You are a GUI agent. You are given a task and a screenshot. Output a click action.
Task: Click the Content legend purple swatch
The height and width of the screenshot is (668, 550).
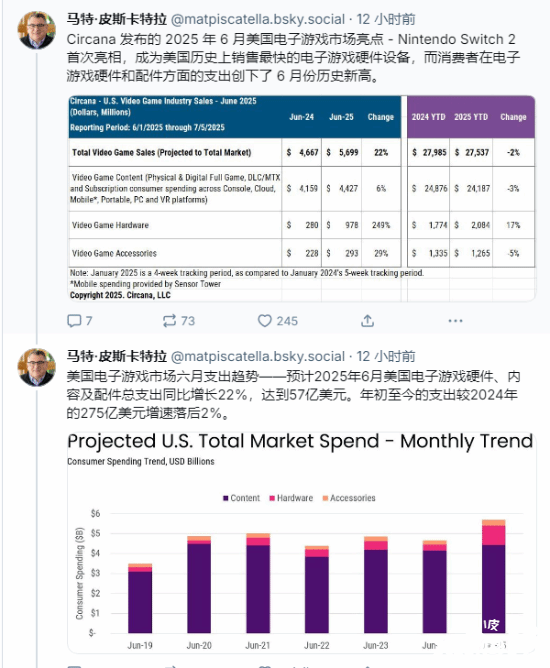[226, 498]
